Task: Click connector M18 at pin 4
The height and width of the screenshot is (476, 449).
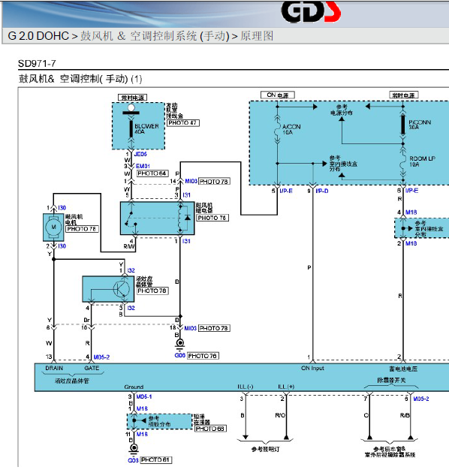Action: point(411,212)
